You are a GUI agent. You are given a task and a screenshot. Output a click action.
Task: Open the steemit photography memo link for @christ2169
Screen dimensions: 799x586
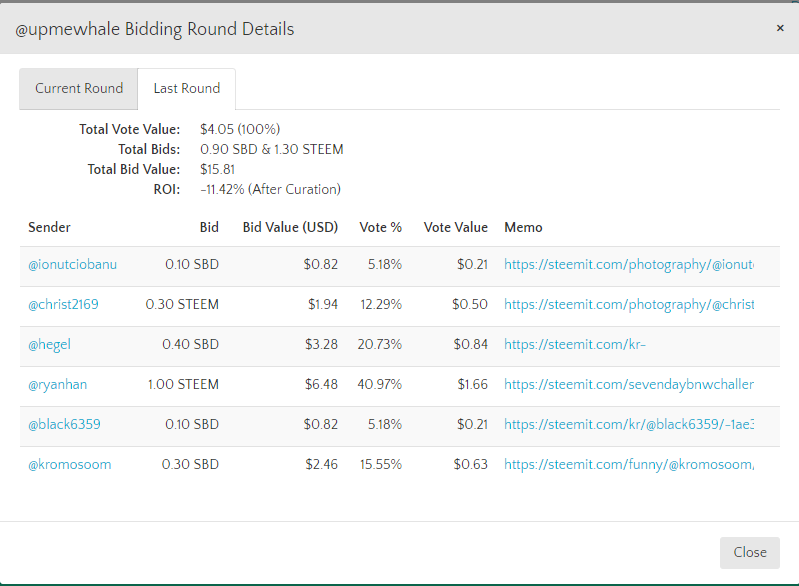tap(629, 304)
